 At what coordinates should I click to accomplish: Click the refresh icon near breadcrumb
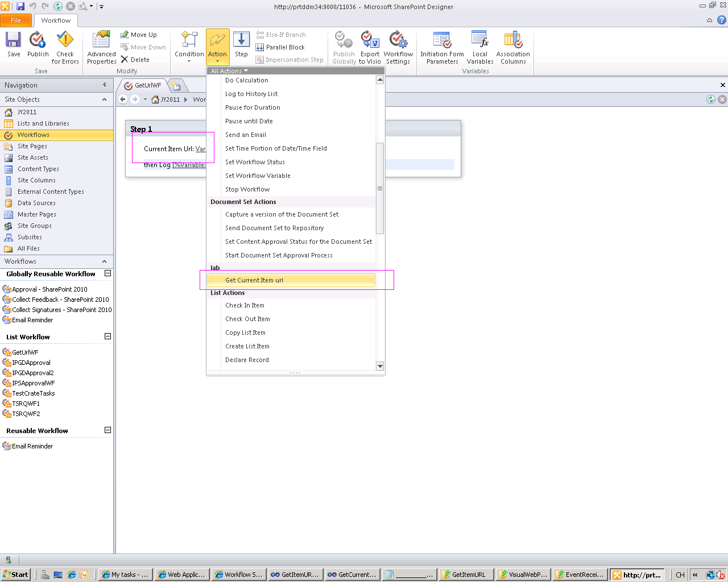710,99
